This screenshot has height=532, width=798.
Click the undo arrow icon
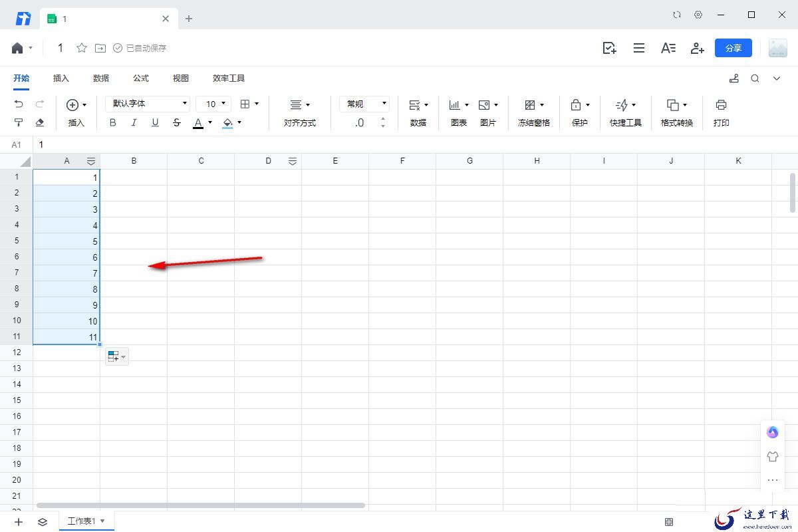[x=19, y=104]
